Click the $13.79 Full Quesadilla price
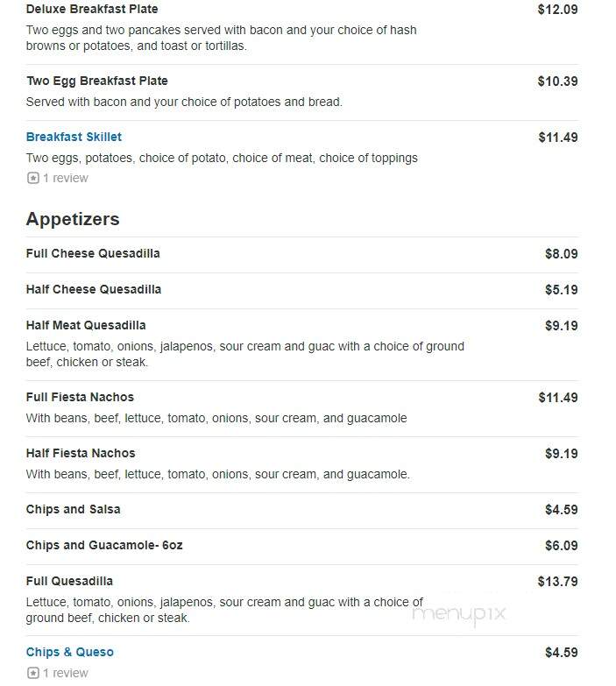616x686 pixels. [x=558, y=582]
